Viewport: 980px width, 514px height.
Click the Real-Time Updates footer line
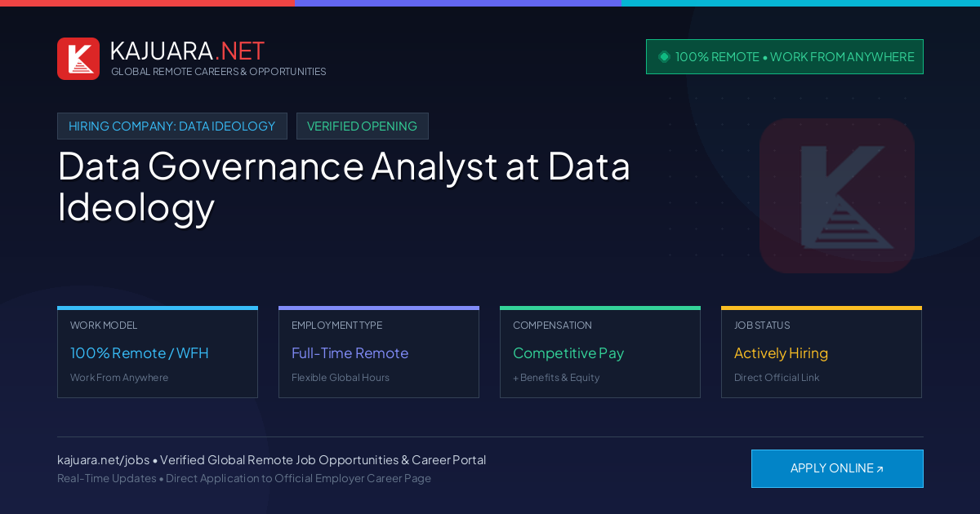244,479
